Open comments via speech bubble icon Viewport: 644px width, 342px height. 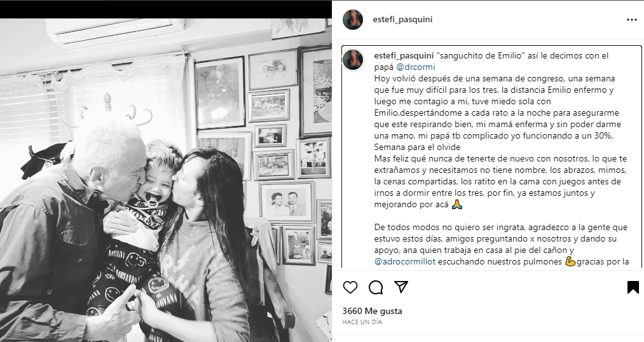375,287
